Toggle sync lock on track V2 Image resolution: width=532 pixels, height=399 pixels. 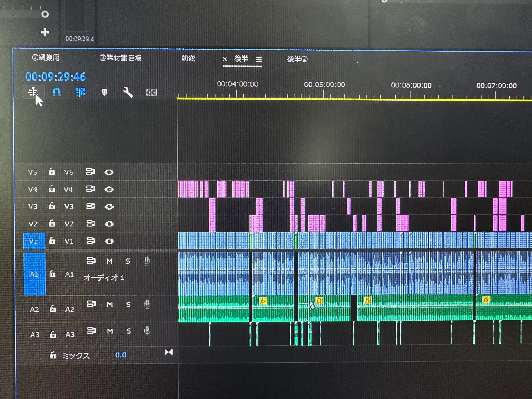click(x=90, y=224)
